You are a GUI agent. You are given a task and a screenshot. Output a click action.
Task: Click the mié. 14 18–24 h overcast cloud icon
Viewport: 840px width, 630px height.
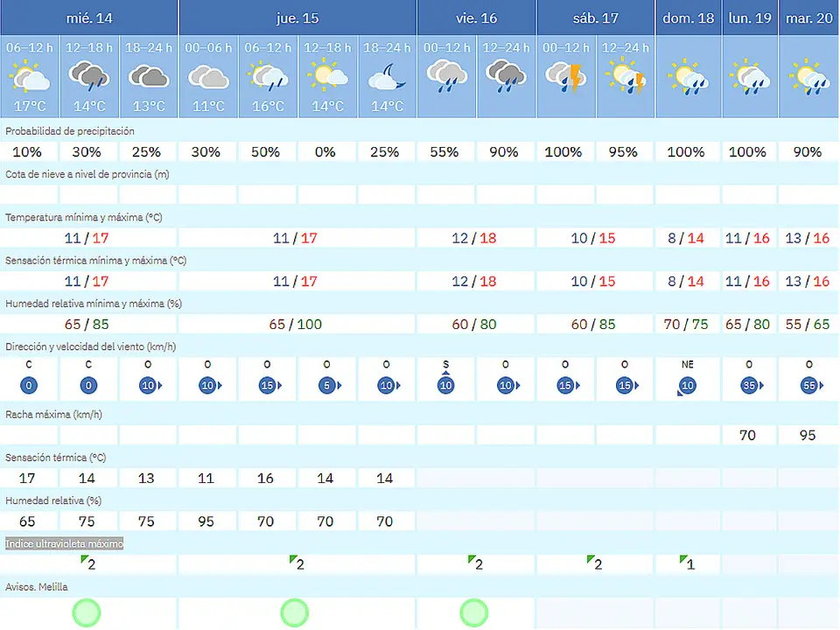(x=149, y=77)
